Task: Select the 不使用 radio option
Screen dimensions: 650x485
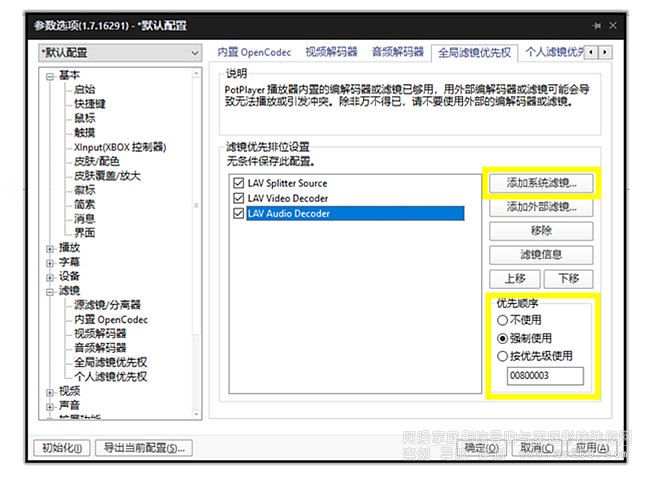Action: pos(502,320)
